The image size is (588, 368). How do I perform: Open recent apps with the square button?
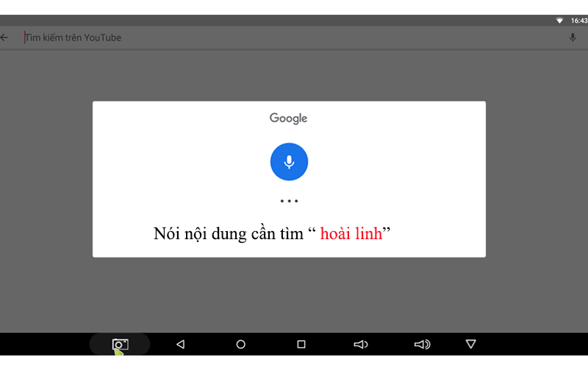(x=301, y=344)
